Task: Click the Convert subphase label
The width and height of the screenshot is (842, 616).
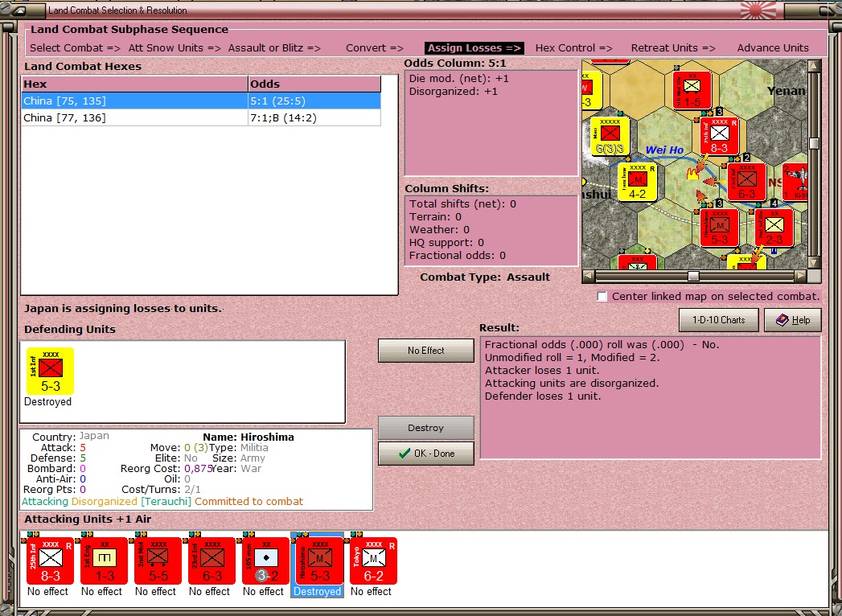Action: 374,47
